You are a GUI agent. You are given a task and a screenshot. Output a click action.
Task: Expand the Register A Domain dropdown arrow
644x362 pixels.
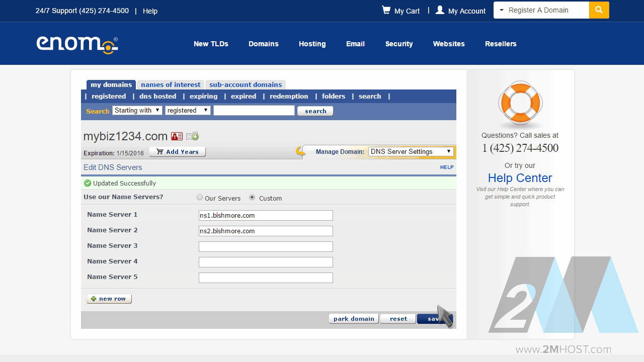[x=502, y=10]
